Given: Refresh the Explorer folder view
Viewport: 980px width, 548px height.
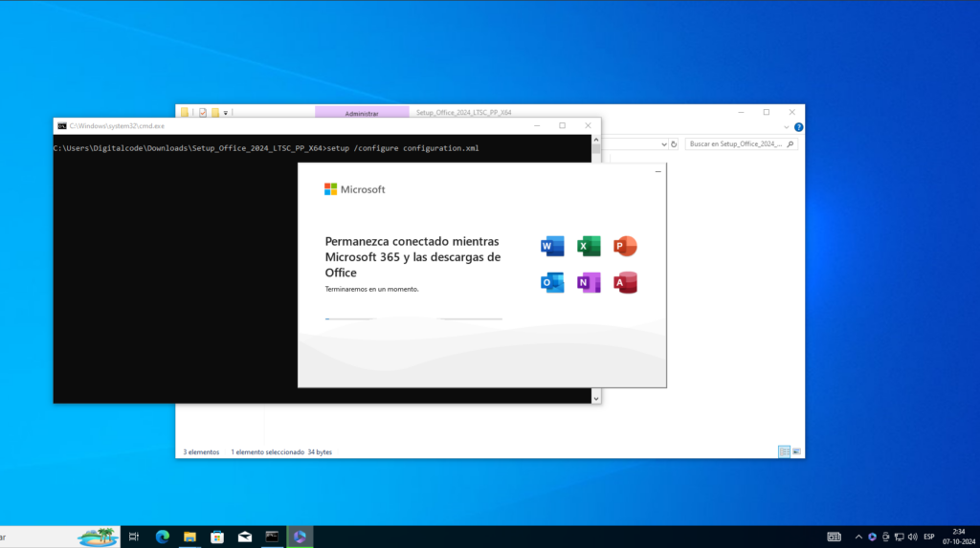Looking at the screenshot, I should point(675,144).
